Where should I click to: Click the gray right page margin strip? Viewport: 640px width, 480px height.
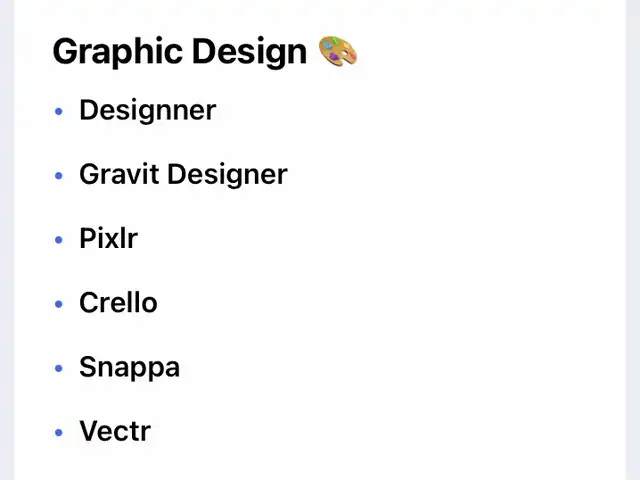(633, 240)
